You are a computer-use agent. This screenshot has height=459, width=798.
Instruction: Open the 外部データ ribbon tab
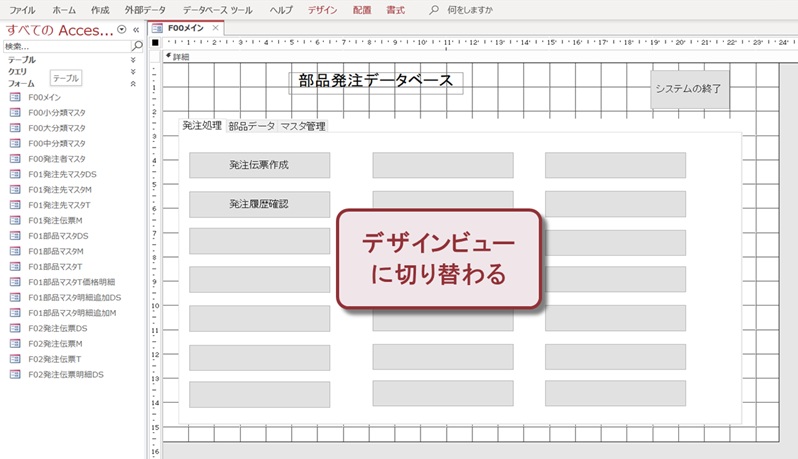(x=145, y=9)
